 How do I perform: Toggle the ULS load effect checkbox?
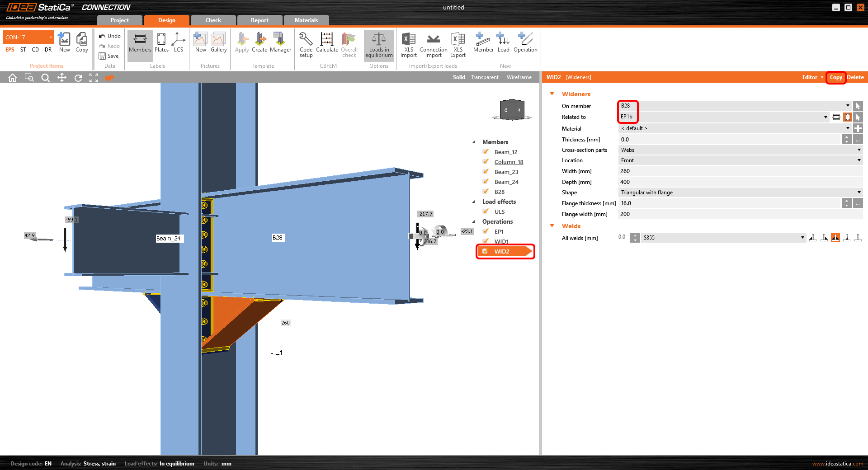point(486,211)
